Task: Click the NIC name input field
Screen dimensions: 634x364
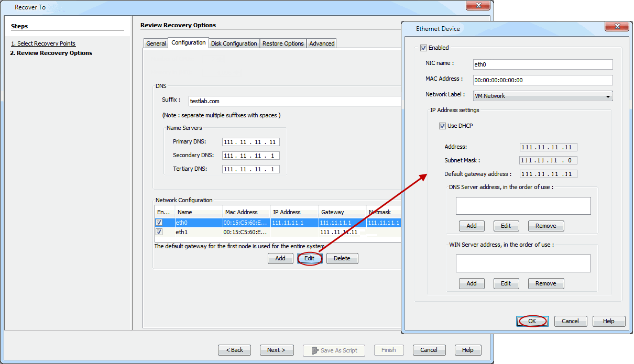Action: (542, 64)
